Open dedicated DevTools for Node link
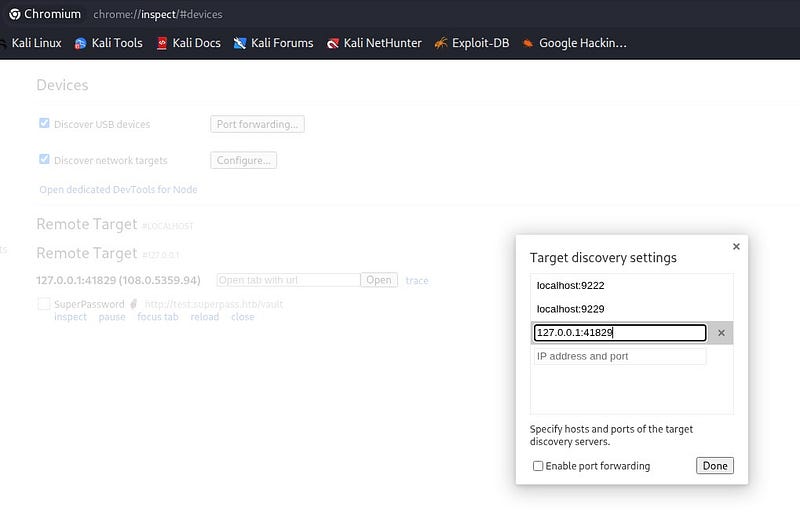The width and height of the screenshot is (800, 526). (118, 189)
